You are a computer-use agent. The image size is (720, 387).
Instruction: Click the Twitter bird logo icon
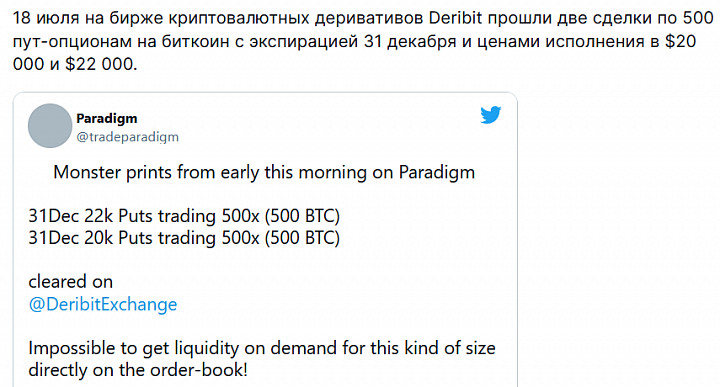click(490, 115)
